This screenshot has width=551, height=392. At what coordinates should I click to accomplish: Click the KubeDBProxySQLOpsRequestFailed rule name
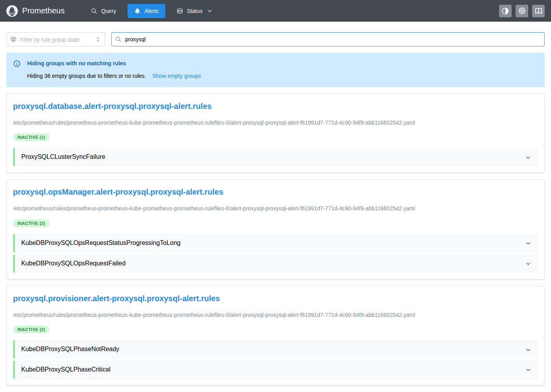74,263
